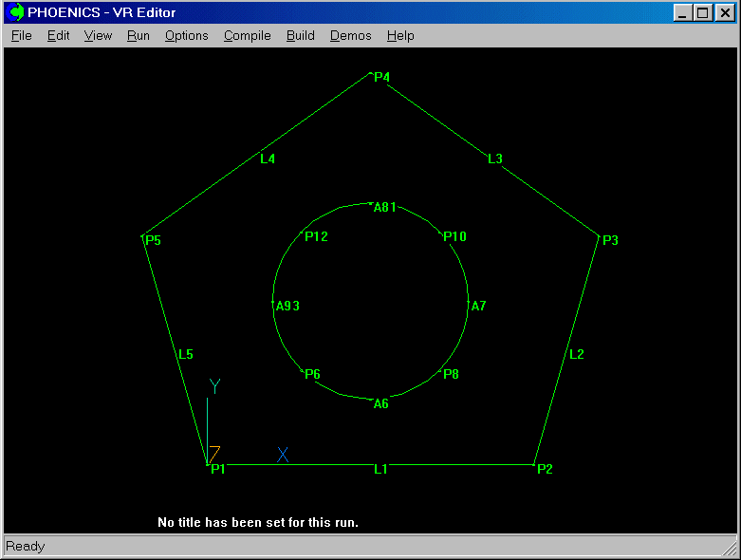Image resolution: width=741 pixels, height=560 pixels.
Task: Select point P4 at pentagon apex
Action: click(381, 77)
